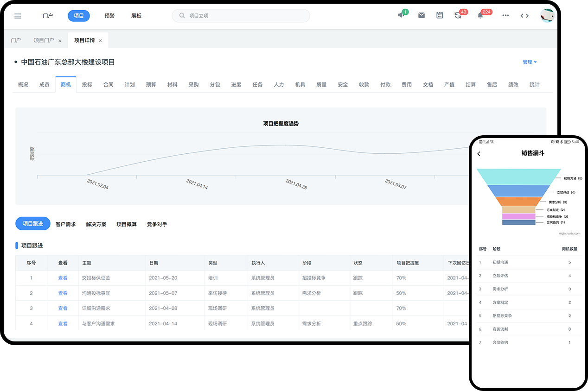Open the hamburger menu icon

click(18, 16)
